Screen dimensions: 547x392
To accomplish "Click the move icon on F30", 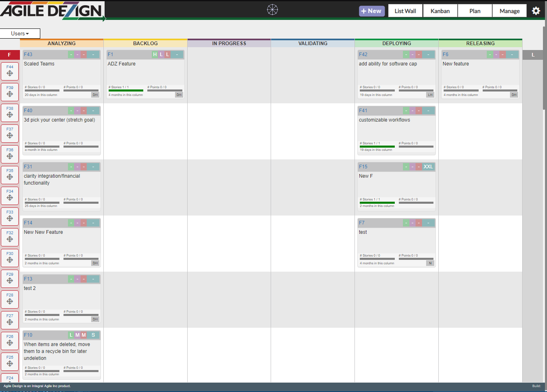I will pos(10,260).
